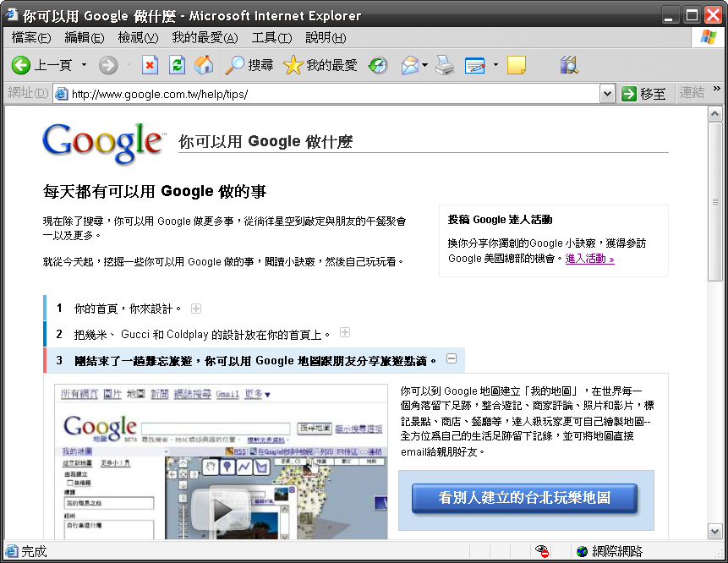Expand the address bar dropdown list
Image resolution: width=728 pixels, height=563 pixels.
(x=607, y=94)
